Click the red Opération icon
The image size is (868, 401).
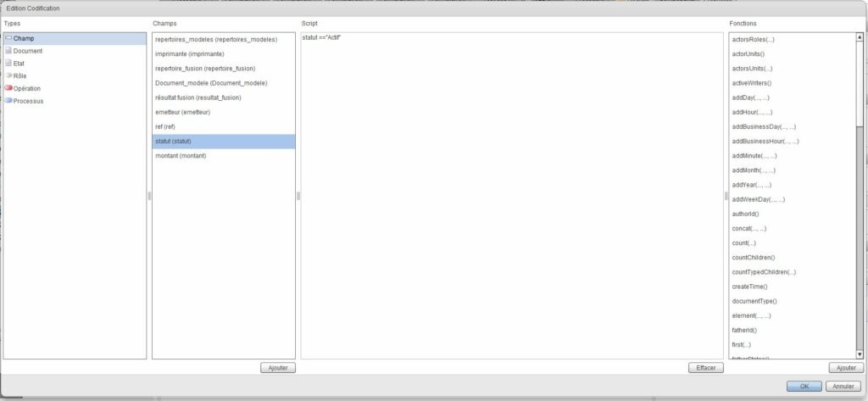pos(8,88)
